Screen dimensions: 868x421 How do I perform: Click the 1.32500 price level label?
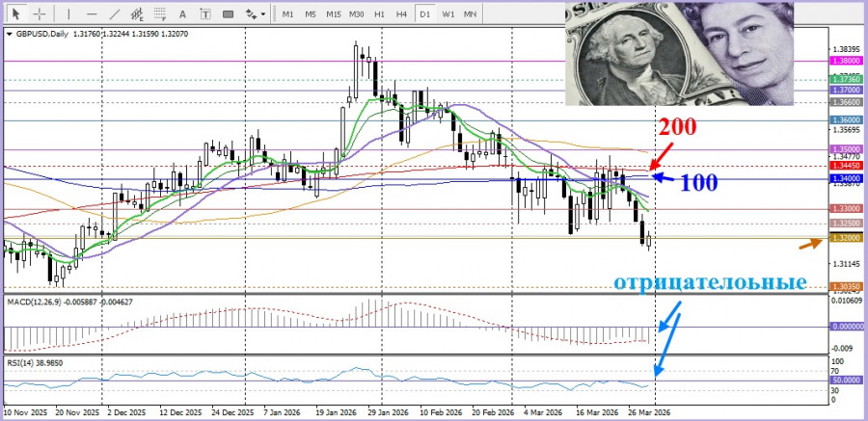click(x=847, y=223)
